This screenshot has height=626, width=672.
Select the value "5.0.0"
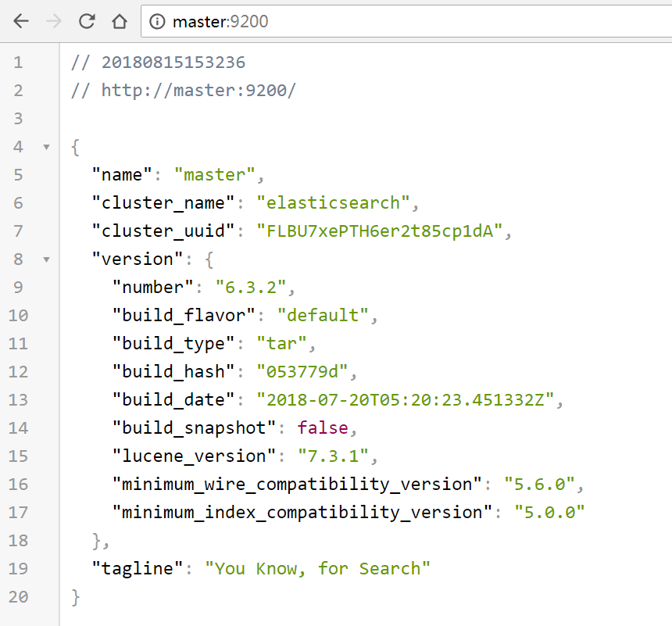click(x=550, y=513)
